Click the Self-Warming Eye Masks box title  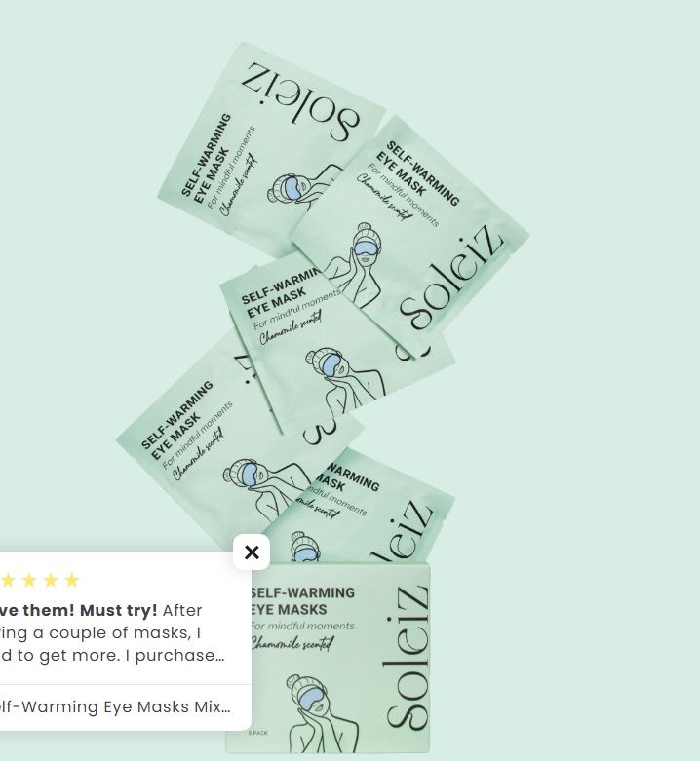302,601
